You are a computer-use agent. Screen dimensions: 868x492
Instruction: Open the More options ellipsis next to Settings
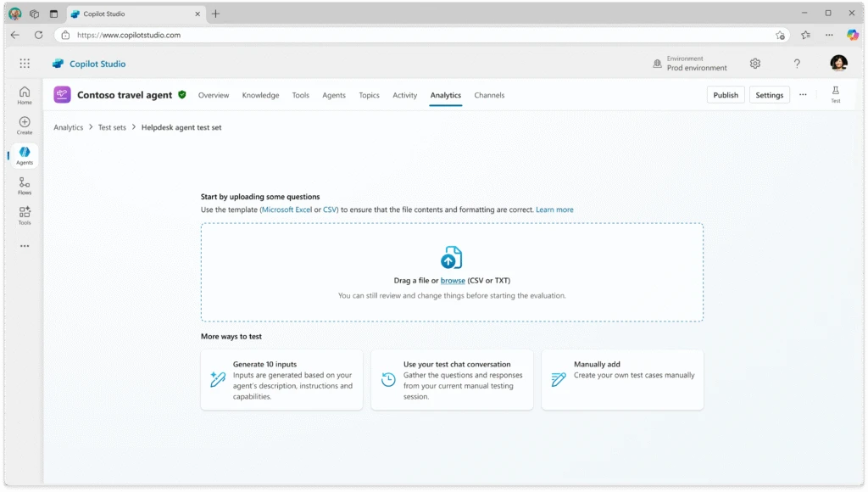802,94
